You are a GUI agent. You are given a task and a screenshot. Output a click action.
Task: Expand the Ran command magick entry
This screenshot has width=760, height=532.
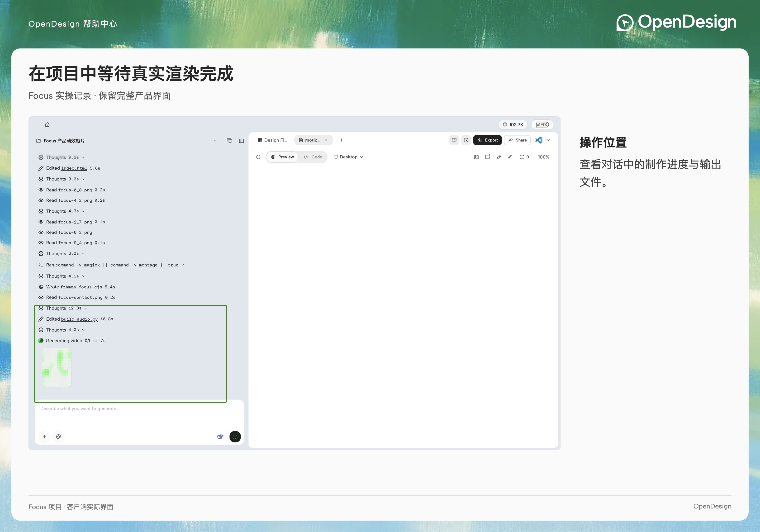[x=111, y=265]
